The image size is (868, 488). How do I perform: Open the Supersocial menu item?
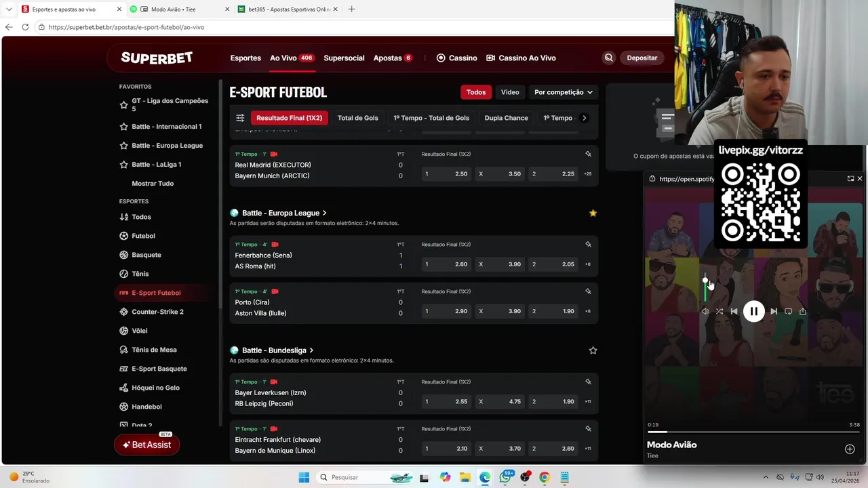(x=344, y=58)
